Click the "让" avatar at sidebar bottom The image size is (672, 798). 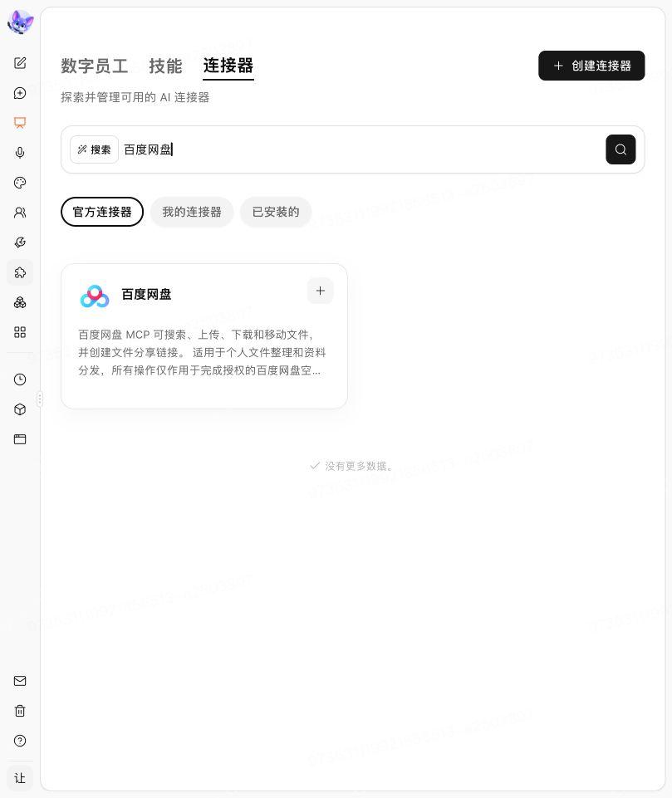(20, 778)
